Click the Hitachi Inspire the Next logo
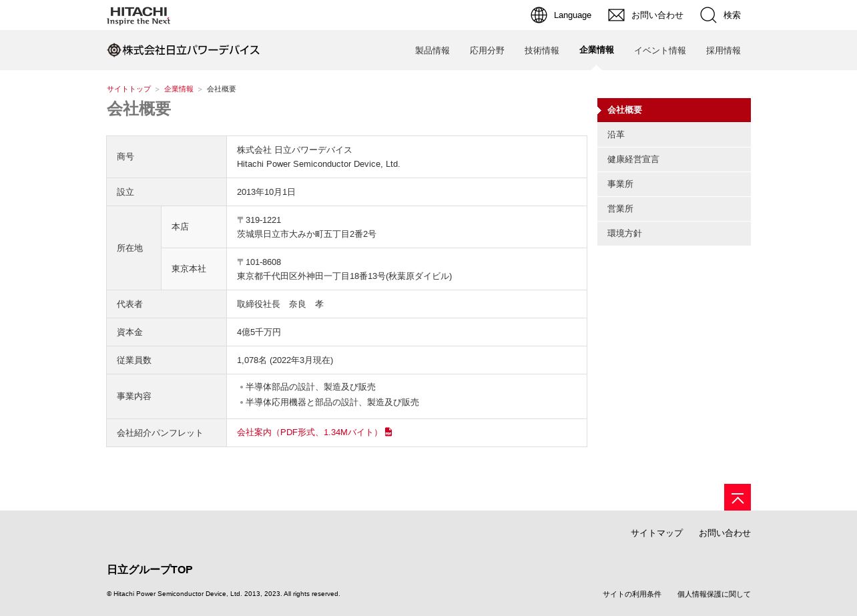This screenshot has height=616, width=857. [x=138, y=15]
